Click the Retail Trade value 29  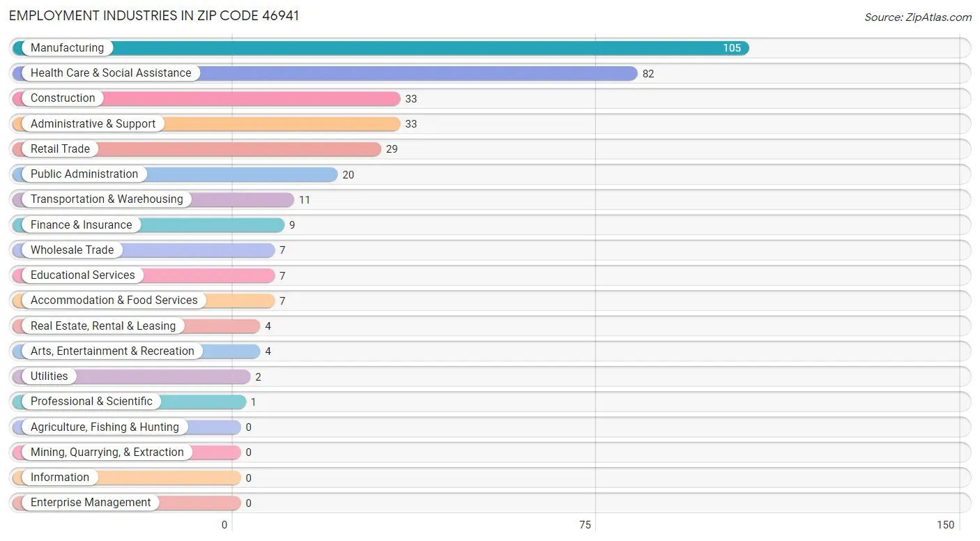click(392, 149)
